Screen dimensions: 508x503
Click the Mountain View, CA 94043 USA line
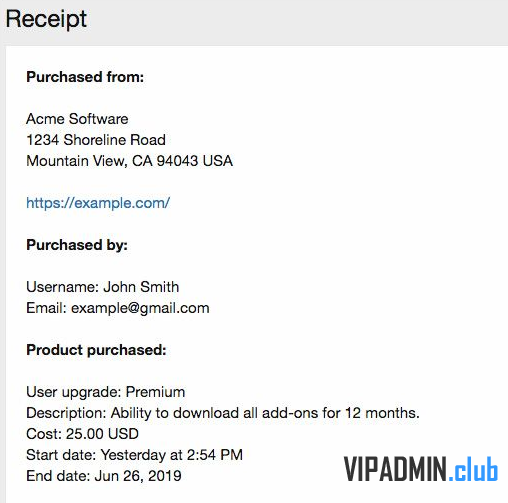[129, 161]
